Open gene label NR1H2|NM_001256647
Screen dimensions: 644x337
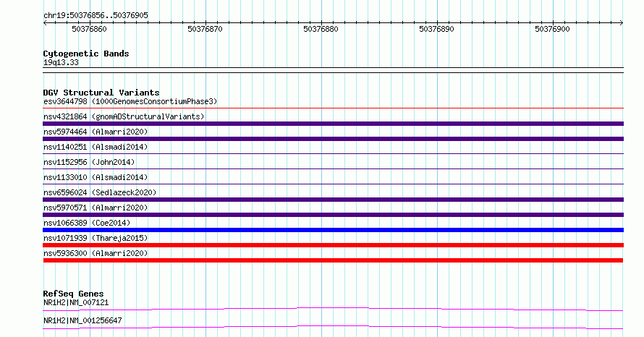82,320
